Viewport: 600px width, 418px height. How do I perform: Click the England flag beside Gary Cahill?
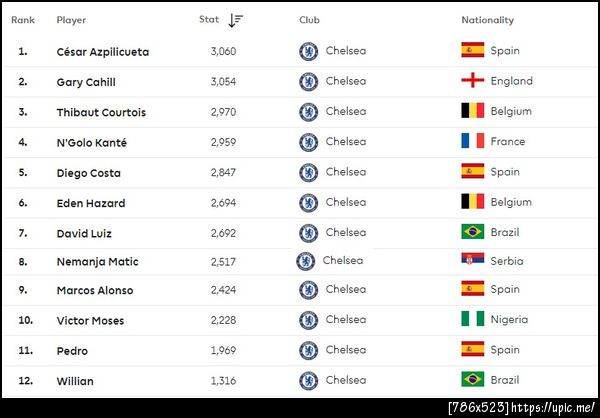(472, 81)
